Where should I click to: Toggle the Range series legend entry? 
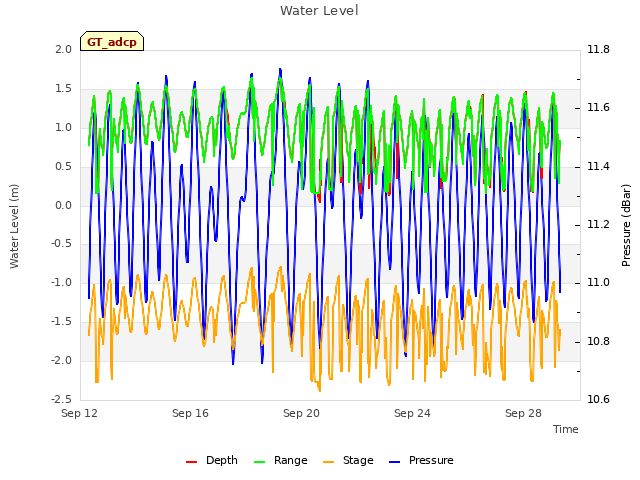[x=280, y=460]
